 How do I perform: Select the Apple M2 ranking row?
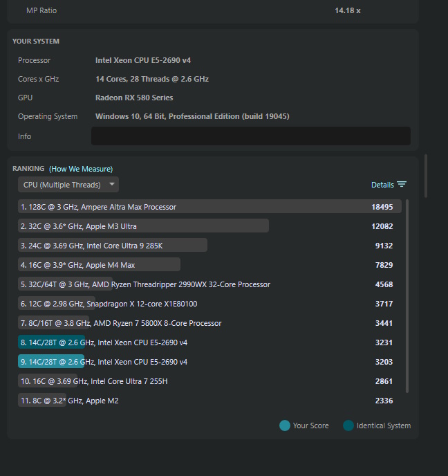(x=209, y=401)
